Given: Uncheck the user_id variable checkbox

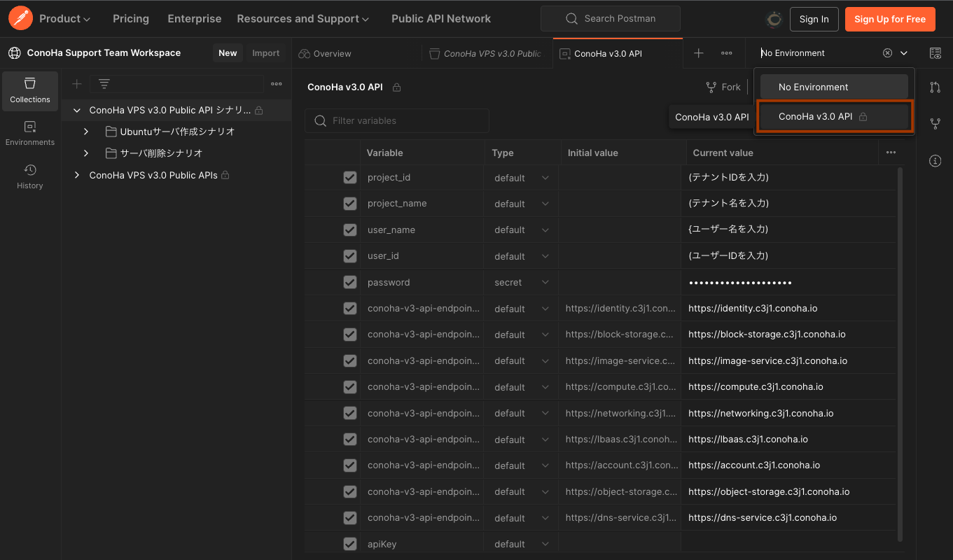Looking at the screenshot, I should 350,256.
